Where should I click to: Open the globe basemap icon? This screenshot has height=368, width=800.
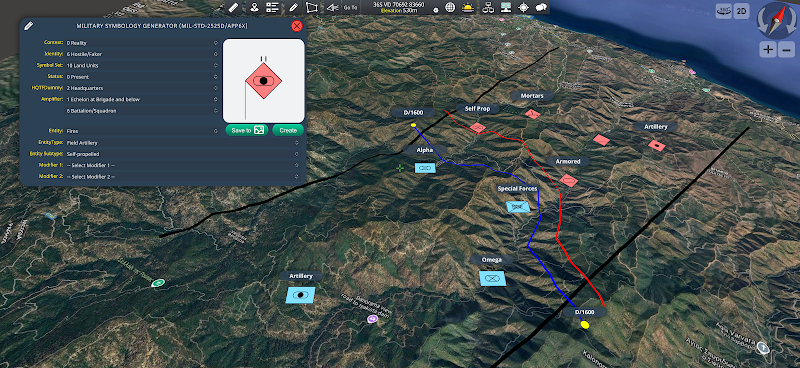(450, 7)
